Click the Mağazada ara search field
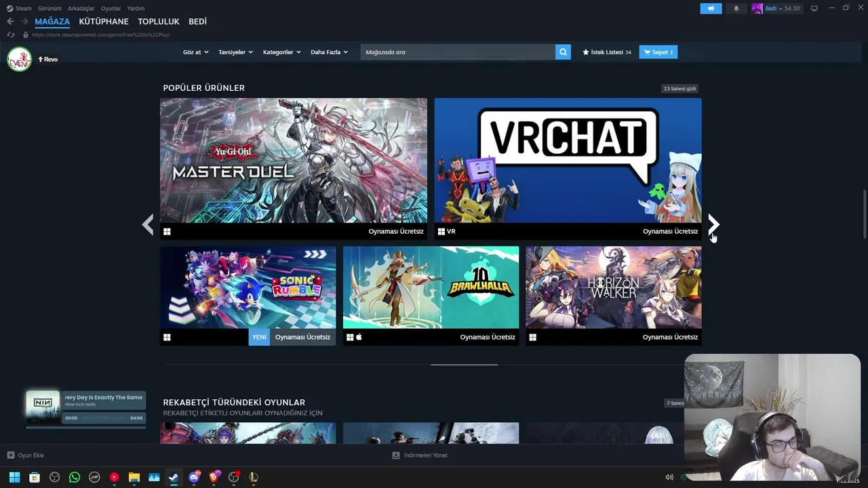Screen dimensions: 868x488 (x=458, y=52)
